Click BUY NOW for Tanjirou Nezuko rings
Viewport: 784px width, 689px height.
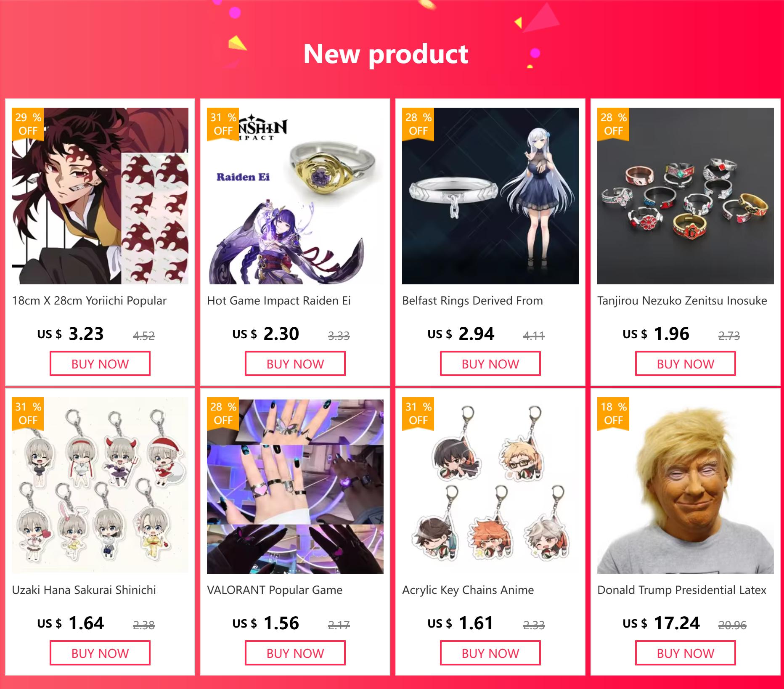pos(686,364)
